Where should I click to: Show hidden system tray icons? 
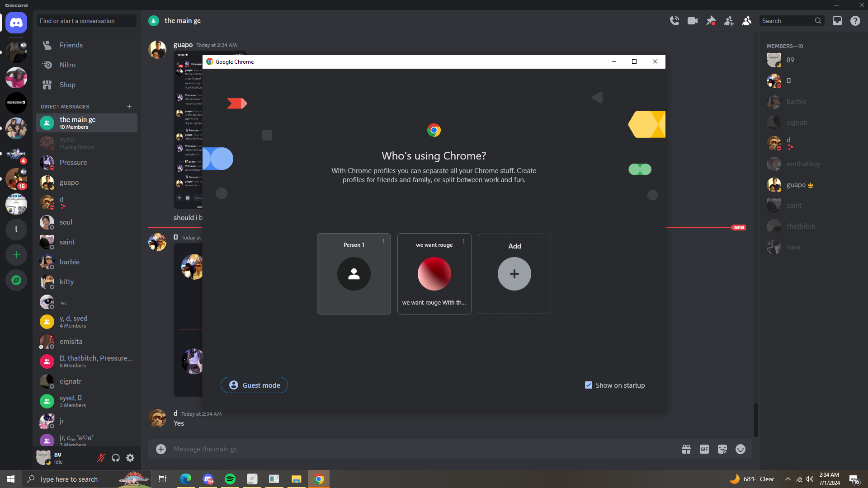pyautogui.click(x=788, y=479)
